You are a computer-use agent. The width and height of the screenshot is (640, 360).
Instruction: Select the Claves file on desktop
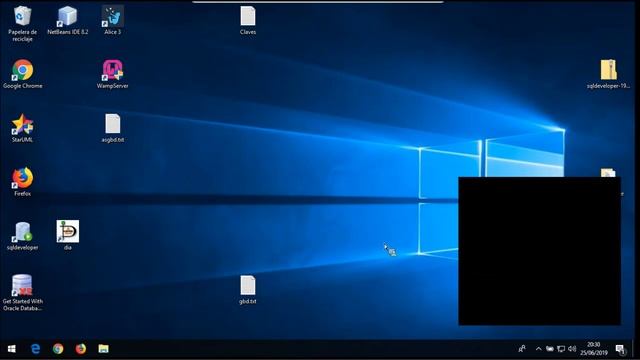pos(248,20)
